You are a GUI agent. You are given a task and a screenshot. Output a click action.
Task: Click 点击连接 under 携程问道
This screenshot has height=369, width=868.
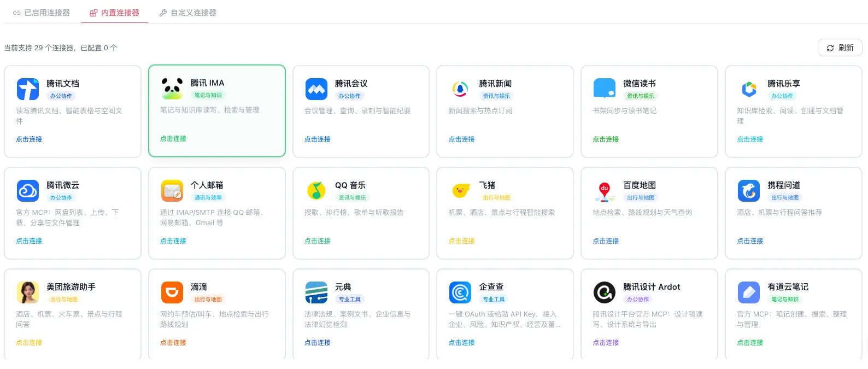(750, 241)
